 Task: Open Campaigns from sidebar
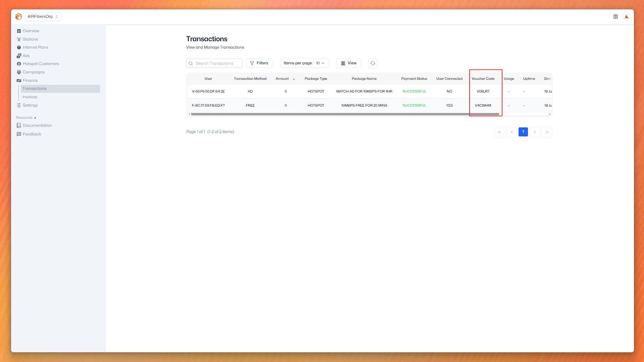tap(34, 72)
